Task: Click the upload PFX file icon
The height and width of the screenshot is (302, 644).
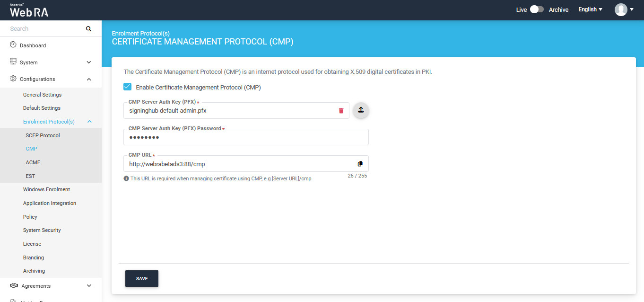Action: click(x=361, y=110)
